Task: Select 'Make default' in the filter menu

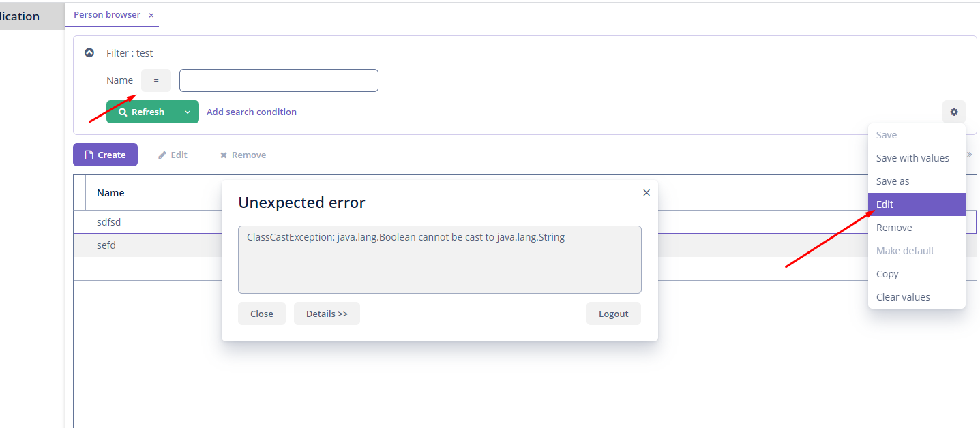Action: (905, 250)
